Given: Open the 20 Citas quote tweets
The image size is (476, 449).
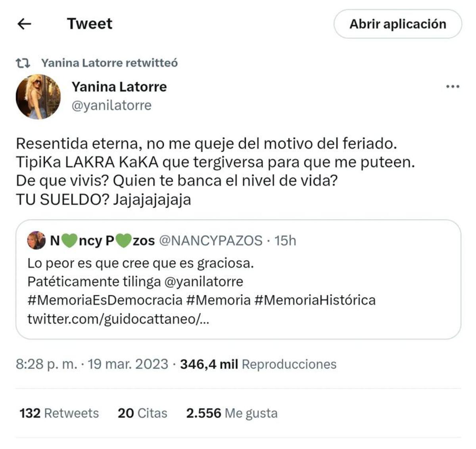Looking at the screenshot, I should pos(142,413).
